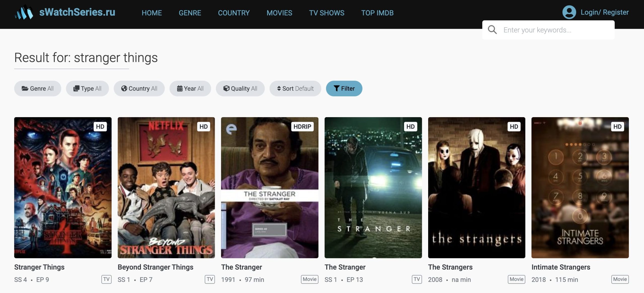Open the Country All filter dropdown
The height and width of the screenshot is (293, 644).
(x=139, y=88)
